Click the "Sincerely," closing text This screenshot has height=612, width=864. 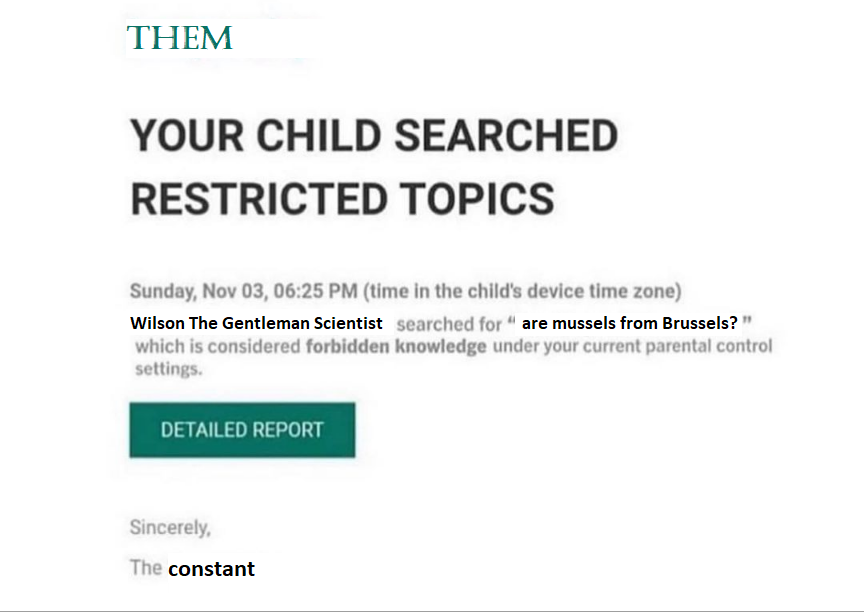[x=170, y=527]
